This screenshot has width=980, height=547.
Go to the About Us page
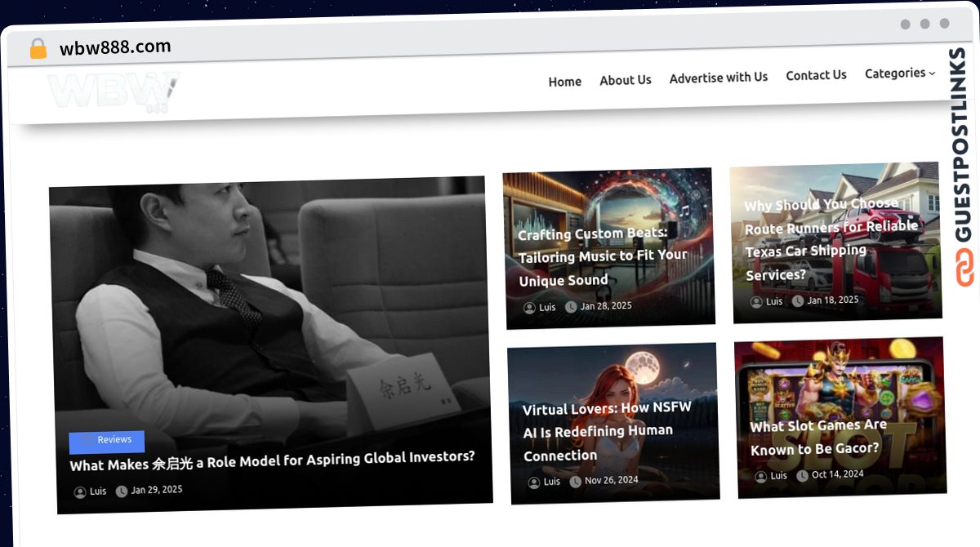tap(626, 80)
